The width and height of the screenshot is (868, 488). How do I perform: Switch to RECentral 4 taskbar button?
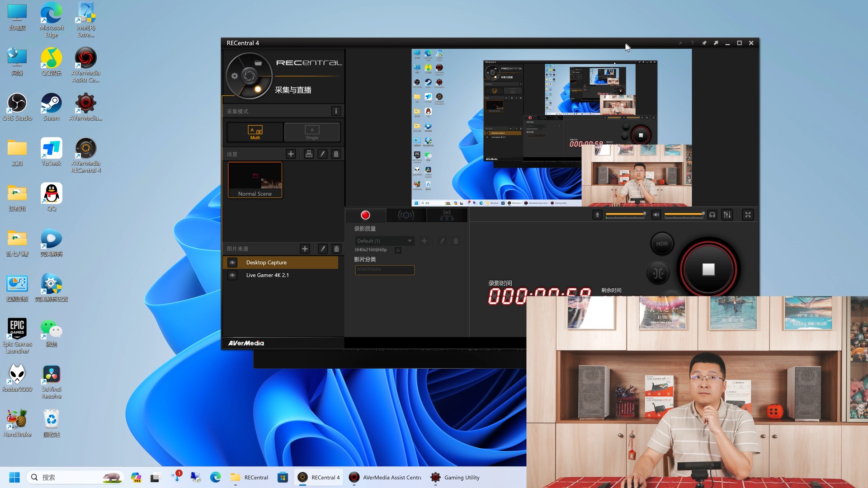tap(318, 477)
